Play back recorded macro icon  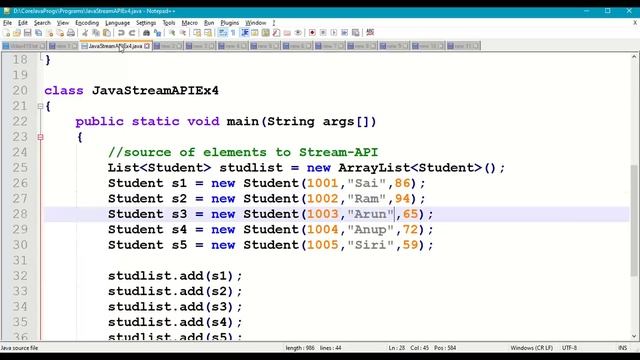[x=334, y=32]
